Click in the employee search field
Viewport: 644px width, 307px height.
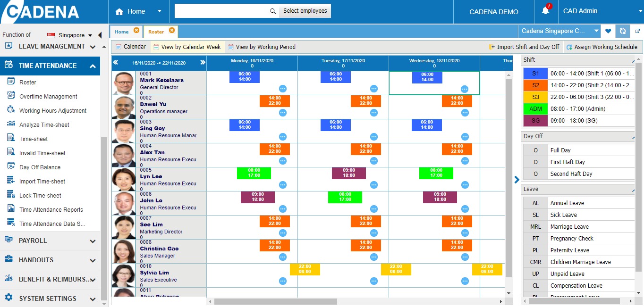point(221,11)
